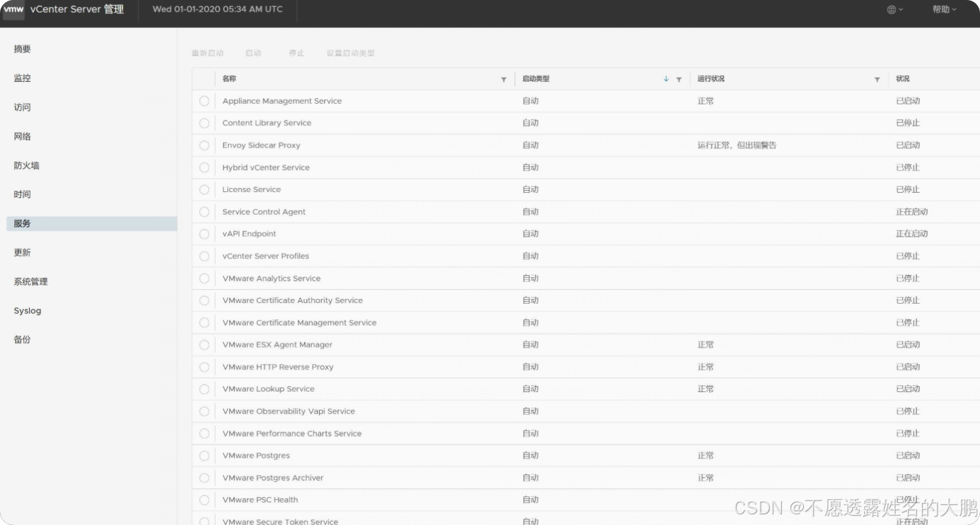
Task: Select Hybrid vCenter Service radio button
Action: 204,167
